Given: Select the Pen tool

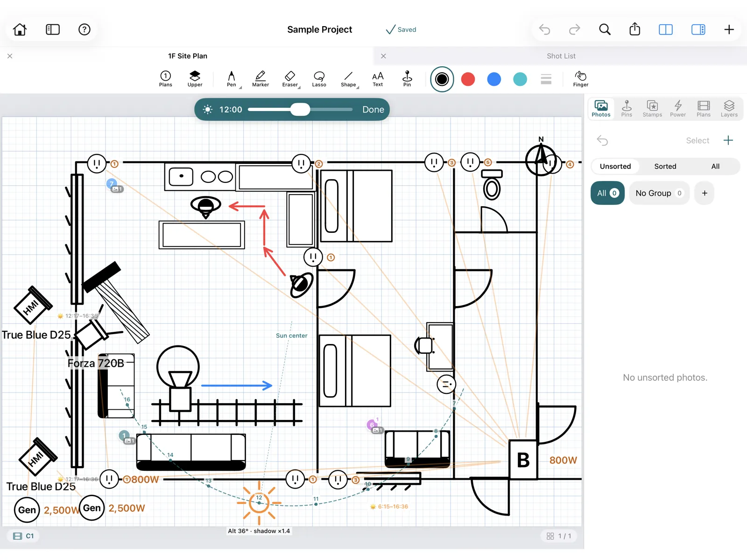Looking at the screenshot, I should point(232,78).
